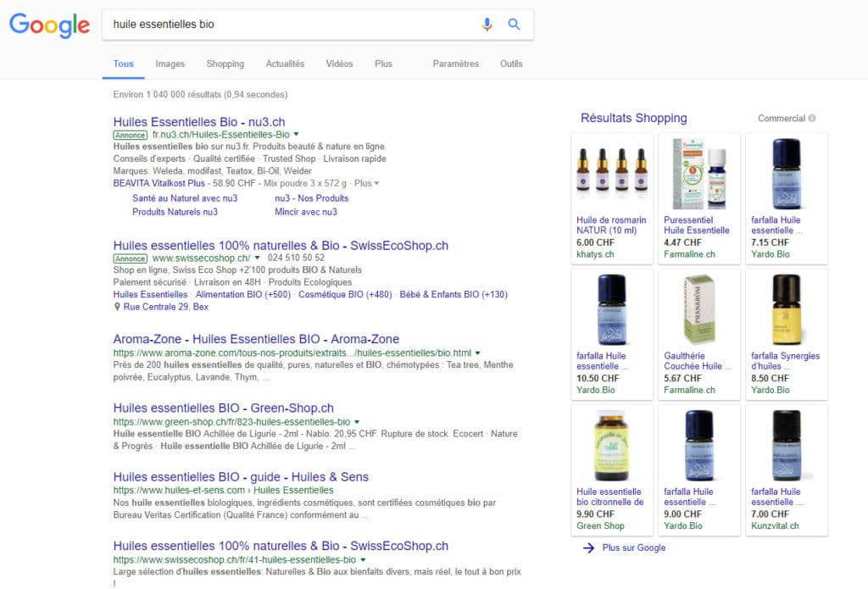Click the farfalla Synergies d'huiles product image
The image size is (868, 589).
coord(787,309)
